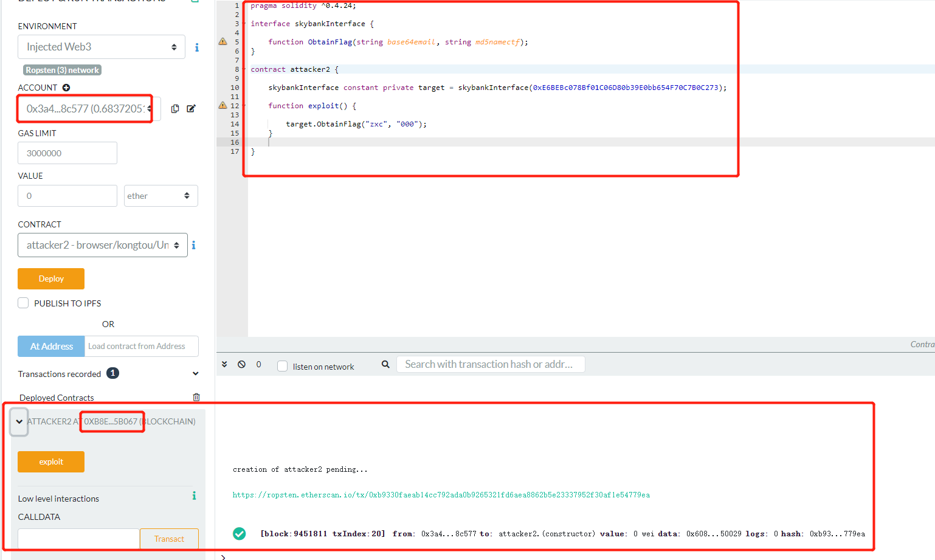935x560 pixels.
Task: Click the Ropsten (3) network badge
Action: [x=62, y=70]
